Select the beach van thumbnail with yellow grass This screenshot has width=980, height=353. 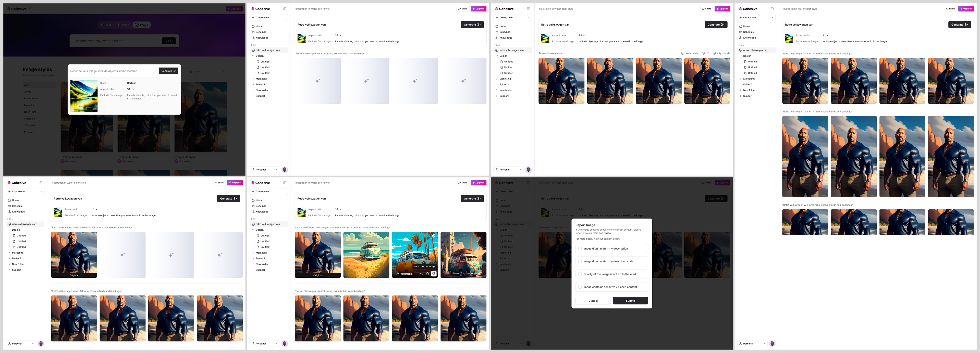click(366, 255)
